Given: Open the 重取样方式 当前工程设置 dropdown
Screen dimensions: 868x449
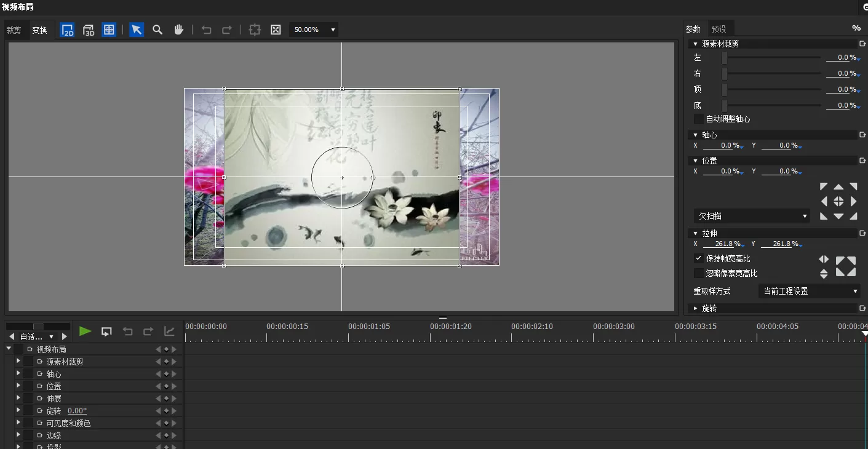Looking at the screenshot, I should [809, 291].
